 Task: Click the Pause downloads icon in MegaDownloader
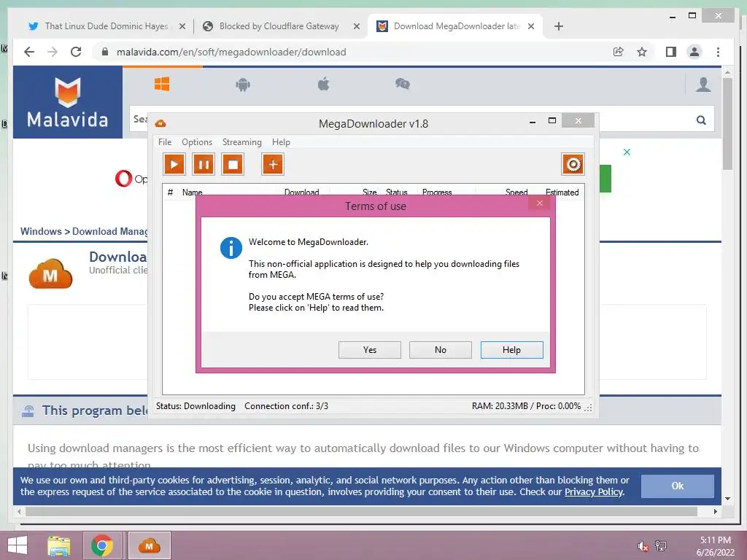click(204, 165)
